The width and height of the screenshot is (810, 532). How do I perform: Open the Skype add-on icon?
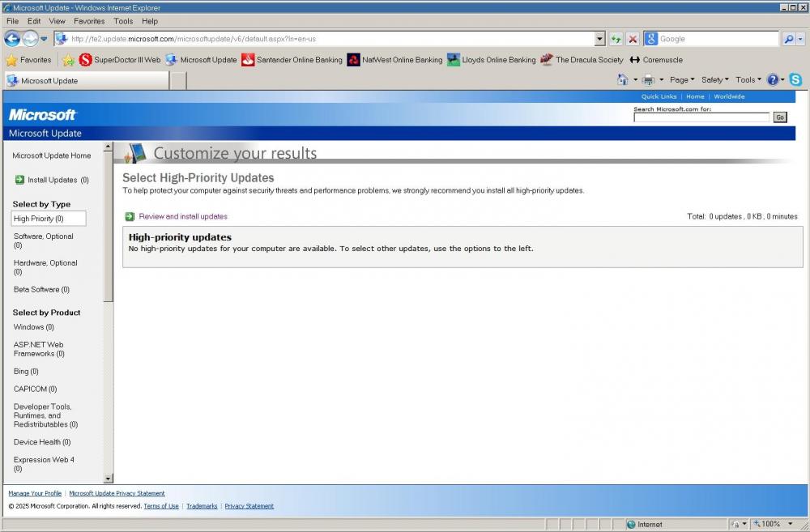coord(795,80)
